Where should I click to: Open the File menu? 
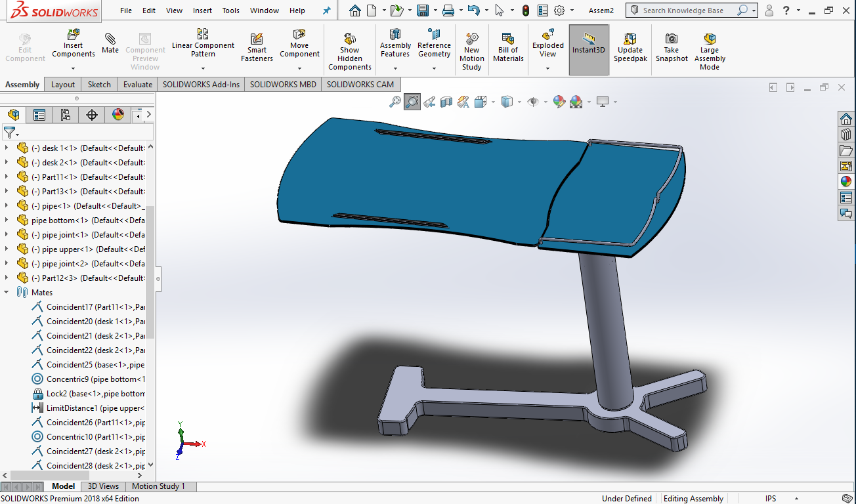[x=126, y=10]
